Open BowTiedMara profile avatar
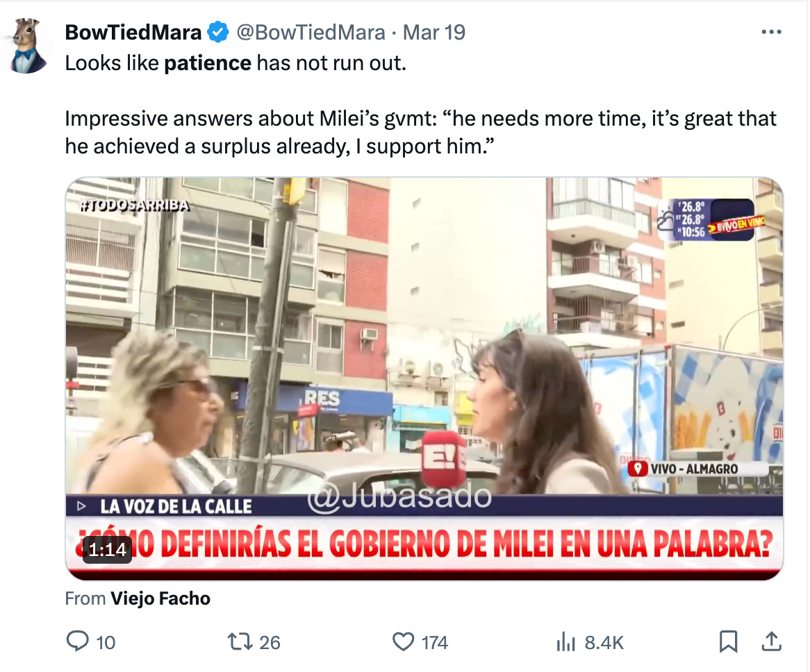The image size is (810, 672). [x=27, y=45]
